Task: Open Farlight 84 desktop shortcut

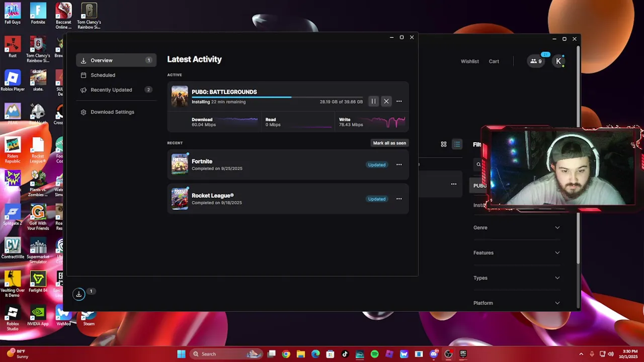Action: 38,282
